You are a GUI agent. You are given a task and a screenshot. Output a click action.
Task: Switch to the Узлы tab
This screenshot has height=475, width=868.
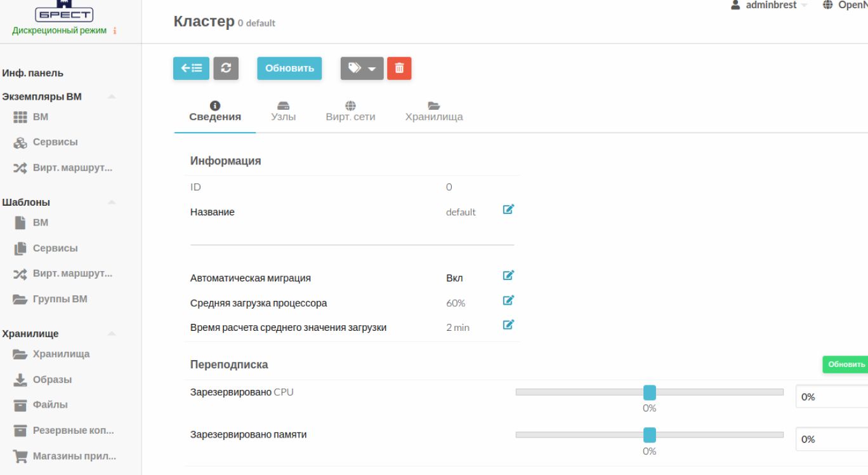(x=283, y=111)
